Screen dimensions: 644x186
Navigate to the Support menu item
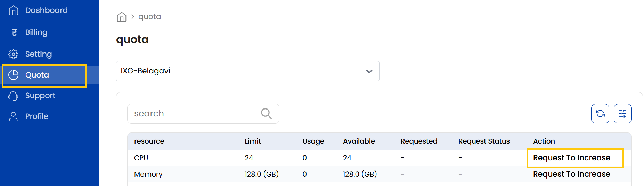(40, 96)
